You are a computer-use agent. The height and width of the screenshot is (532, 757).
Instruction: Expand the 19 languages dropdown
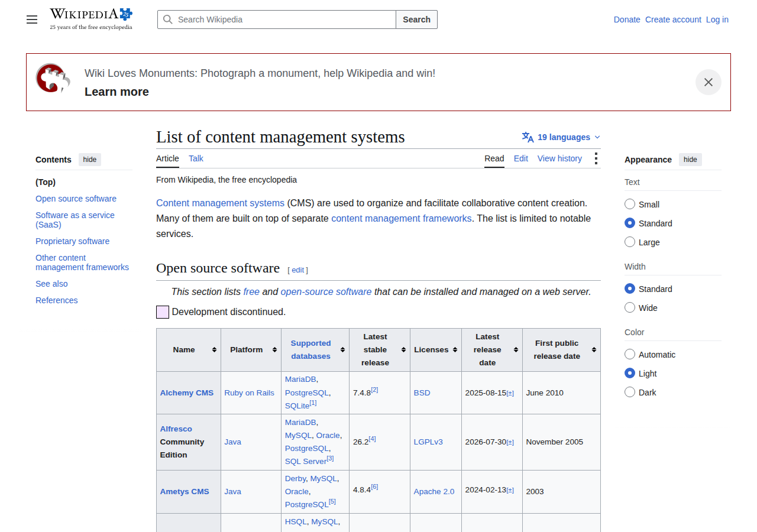(x=561, y=137)
